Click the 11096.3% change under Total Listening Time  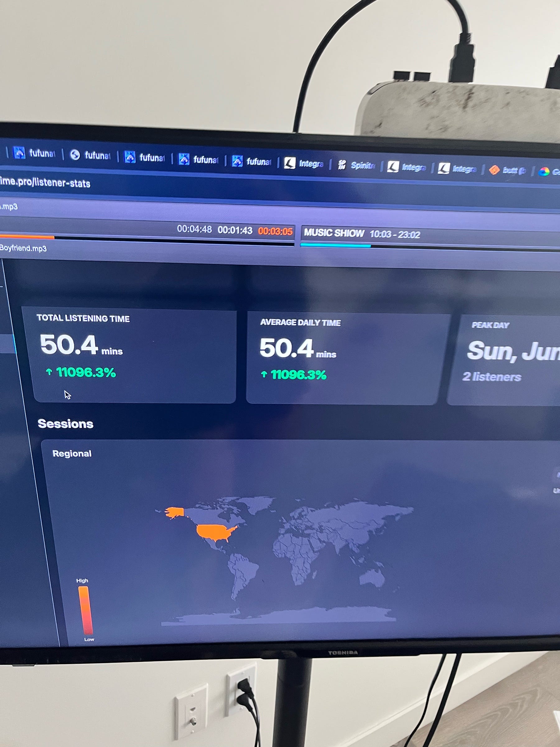86,372
